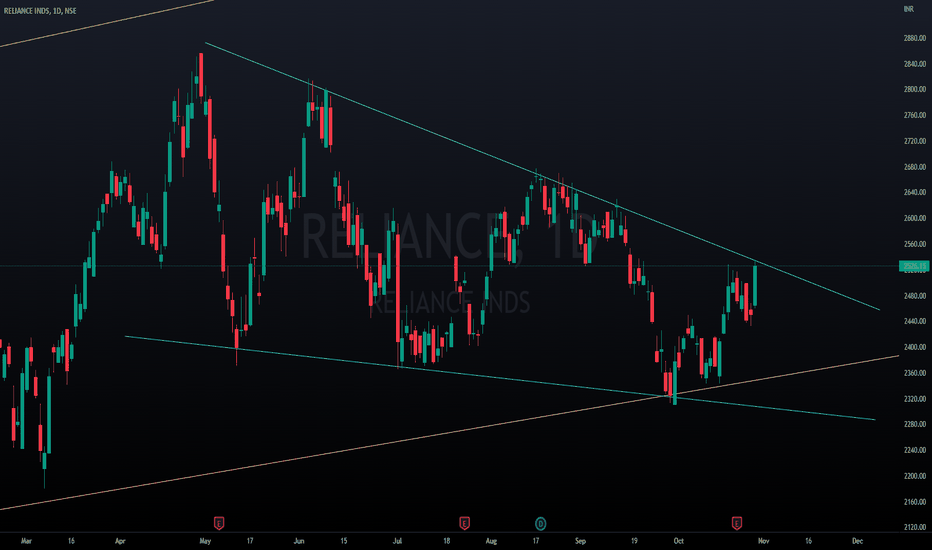932x550 pixels.
Task: Click the Dec label on time axis
Action: point(857,541)
